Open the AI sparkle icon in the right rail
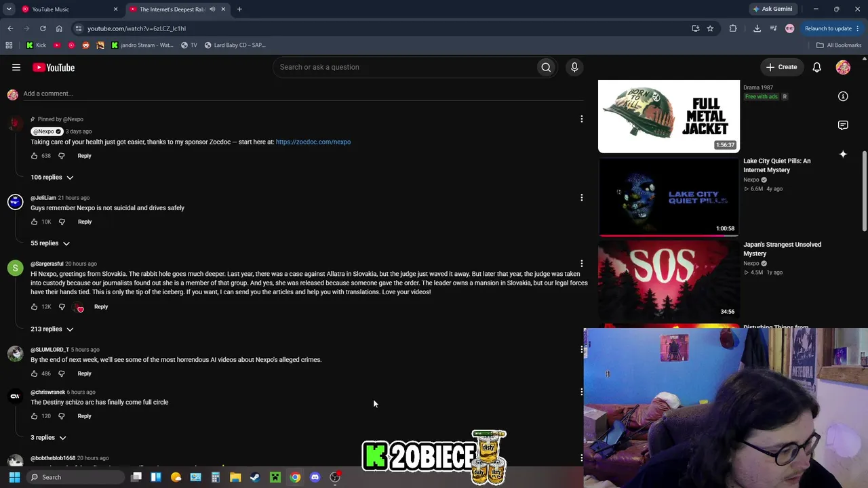This screenshot has width=868, height=488. [843, 155]
